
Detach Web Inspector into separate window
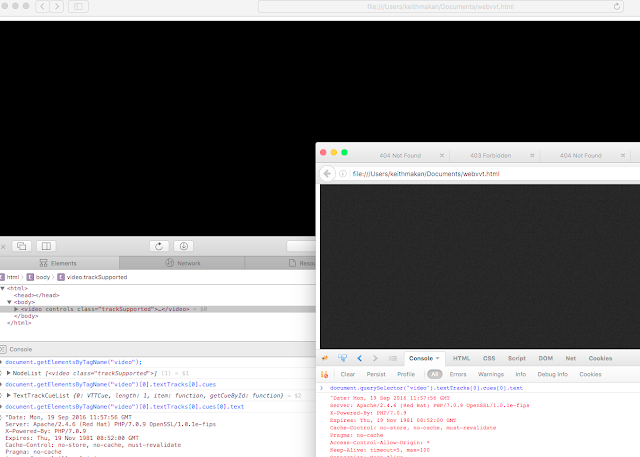[22, 246]
